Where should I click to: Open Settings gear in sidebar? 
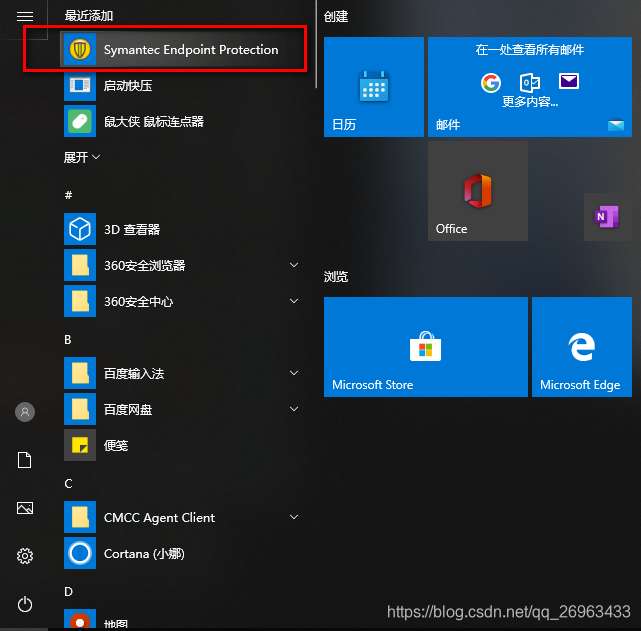(25, 556)
